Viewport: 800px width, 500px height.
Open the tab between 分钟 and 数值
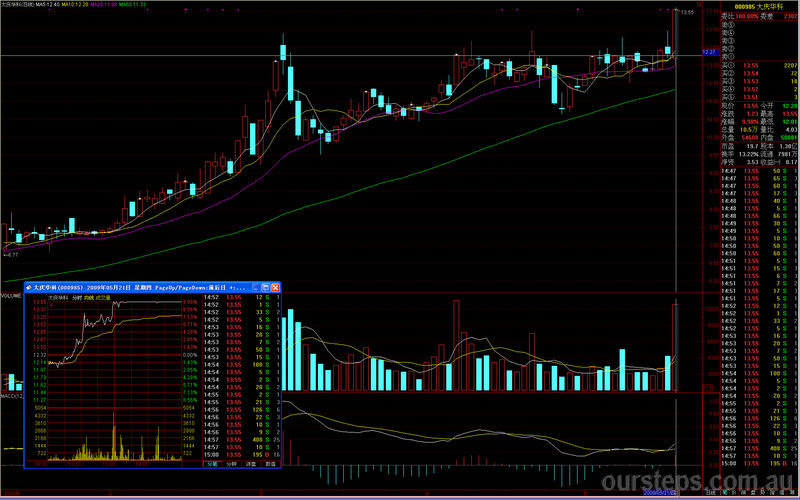(251, 464)
